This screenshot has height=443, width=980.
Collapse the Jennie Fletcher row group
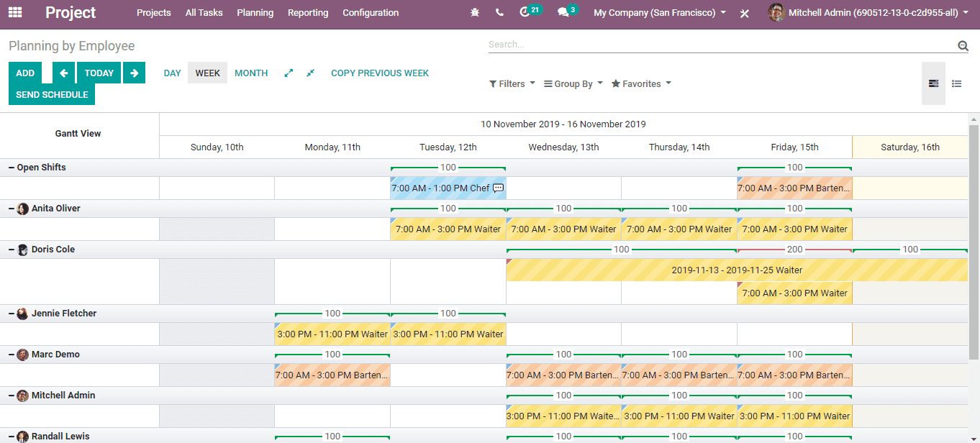coord(12,314)
